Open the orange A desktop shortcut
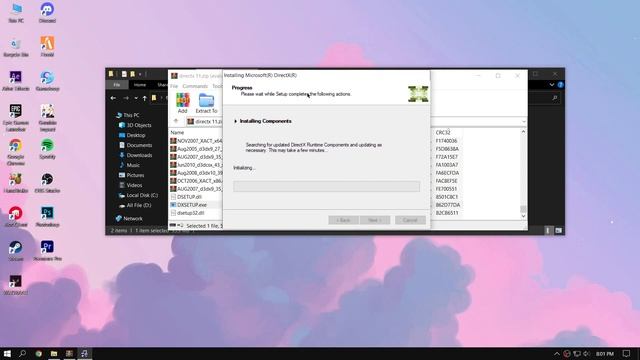The height and width of the screenshot is (360, 640). tap(47, 47)
